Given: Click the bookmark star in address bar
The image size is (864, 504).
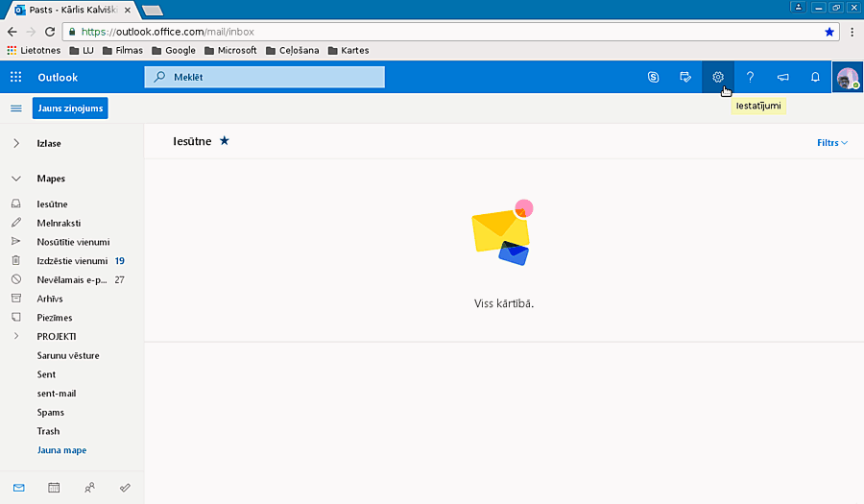Looking at the screenshot, I should click(x=828, y=32).
